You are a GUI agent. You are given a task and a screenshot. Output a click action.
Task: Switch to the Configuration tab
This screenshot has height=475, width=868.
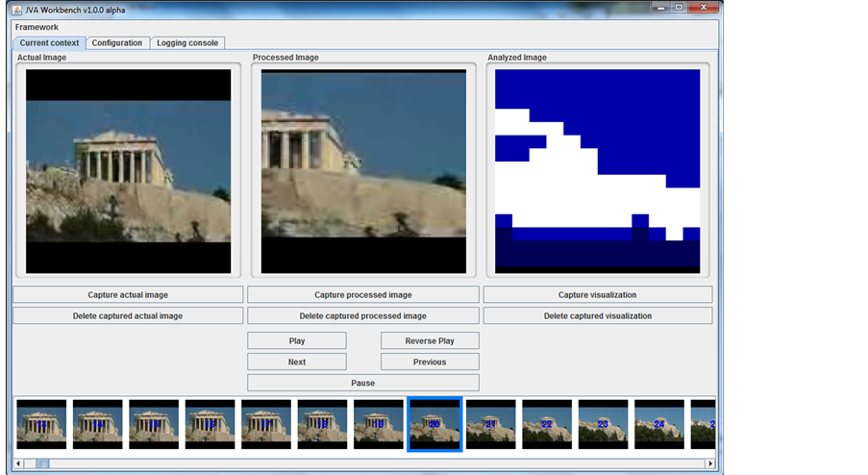pos(117,43)
